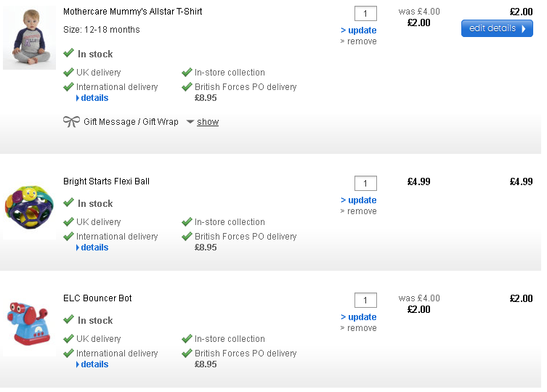Expand delivery details for Bright Starts Flexi Ball

pyautogui.click(x=92, y=248)
